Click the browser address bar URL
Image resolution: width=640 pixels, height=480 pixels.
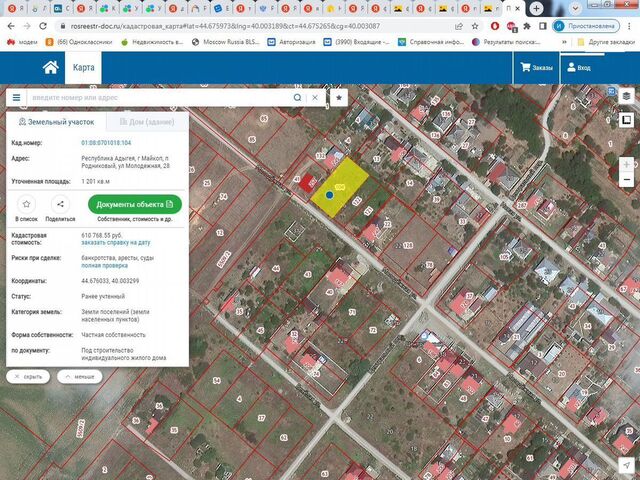(225, 26)
